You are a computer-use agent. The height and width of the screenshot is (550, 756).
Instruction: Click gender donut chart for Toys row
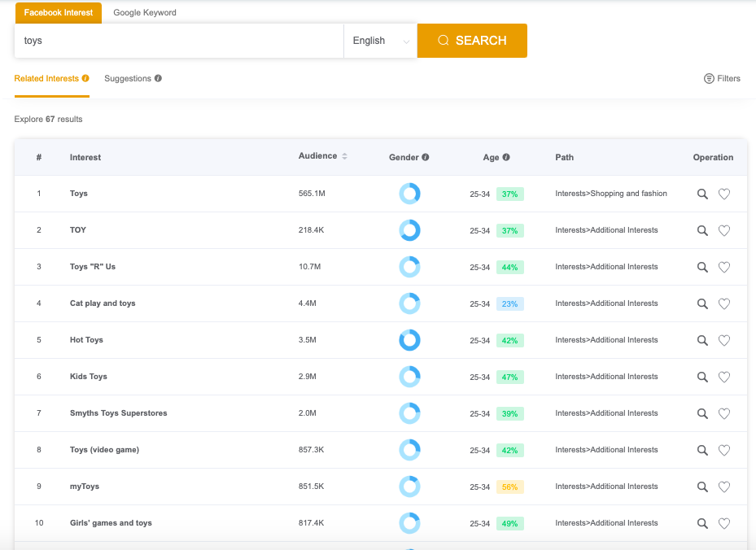[410, 194]
